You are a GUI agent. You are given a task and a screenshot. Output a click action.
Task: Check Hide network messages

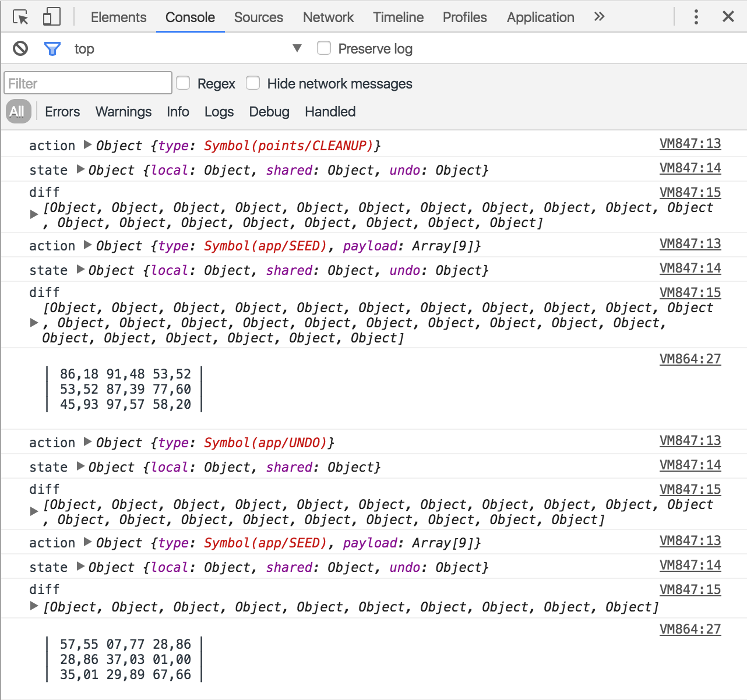click(253, 83)
